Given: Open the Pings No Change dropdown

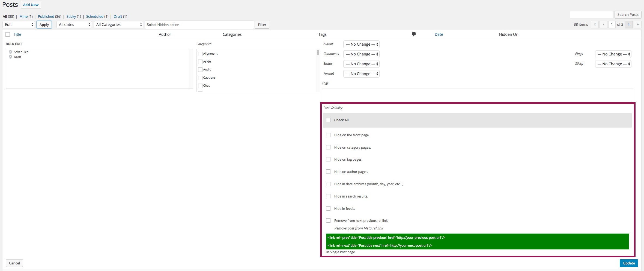Looking at the screenshot, I should 613,54.
